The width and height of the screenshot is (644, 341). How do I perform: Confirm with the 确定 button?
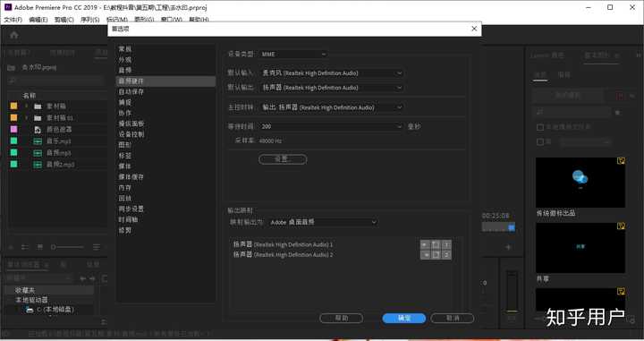click(x=404, y=318)
